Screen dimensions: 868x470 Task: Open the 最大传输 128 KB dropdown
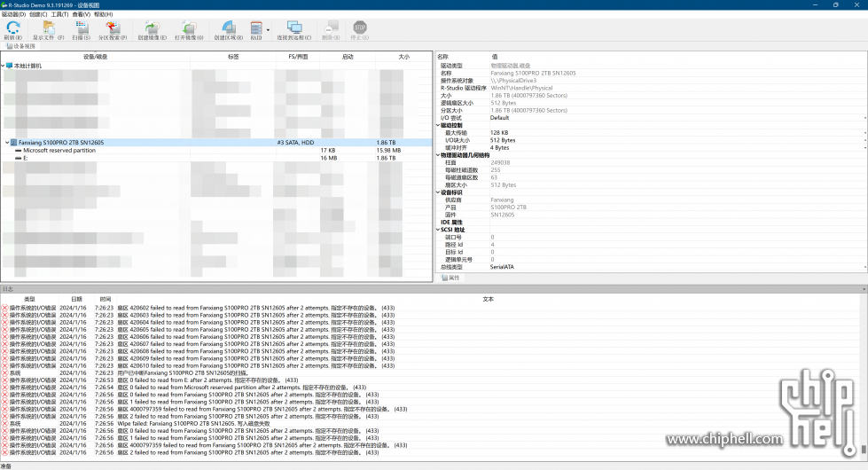click(x=864, y=133)
